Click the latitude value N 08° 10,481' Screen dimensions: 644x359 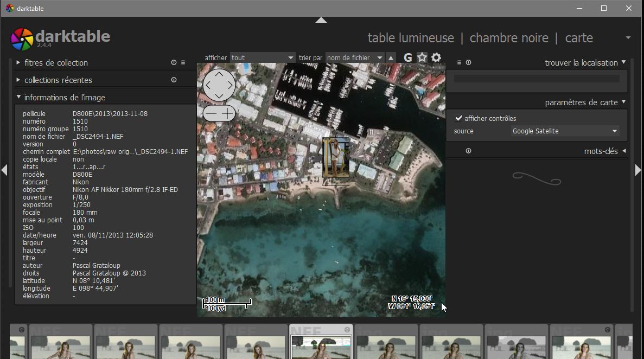point(94,281)
